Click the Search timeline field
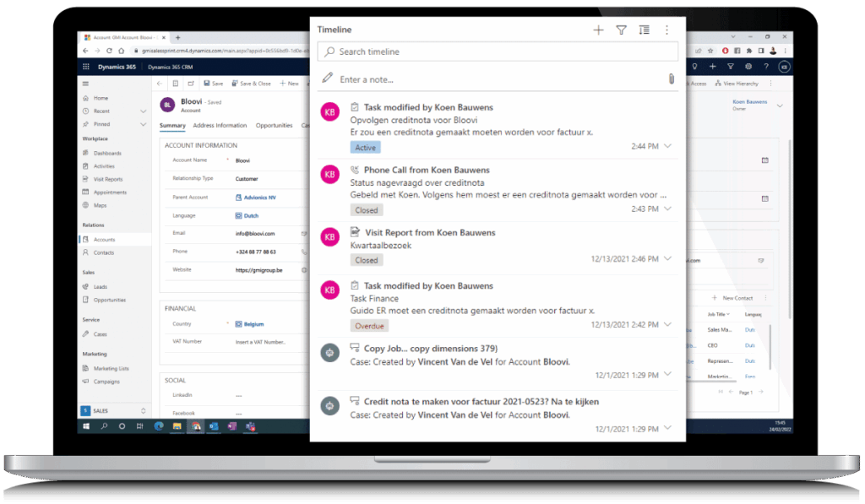The image size is (865, 504). pos(498,51)
